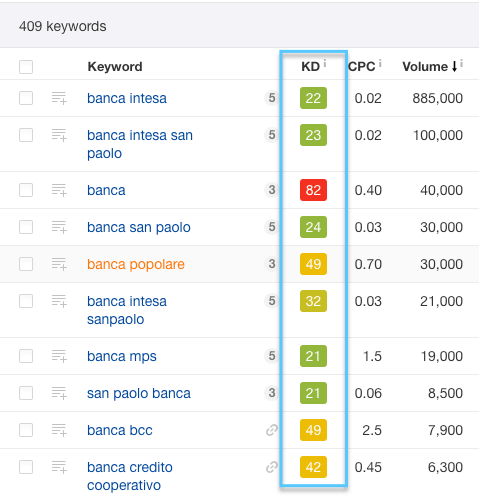Click add-to-list icon for banca popolare
Viewport: 479px width, 502px height.
[x=59, y=264]
